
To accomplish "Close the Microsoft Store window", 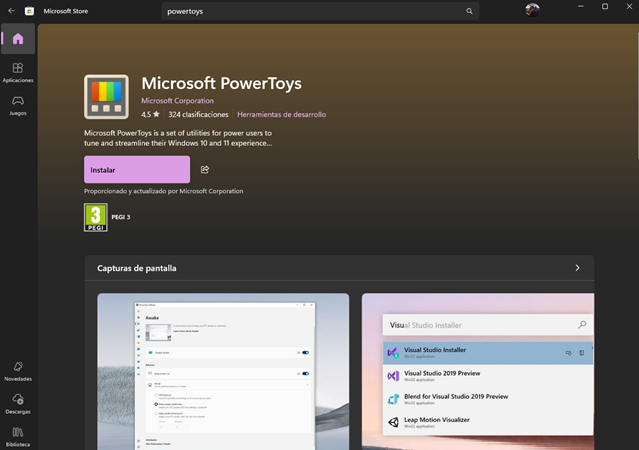I will [x=629, y=6].
